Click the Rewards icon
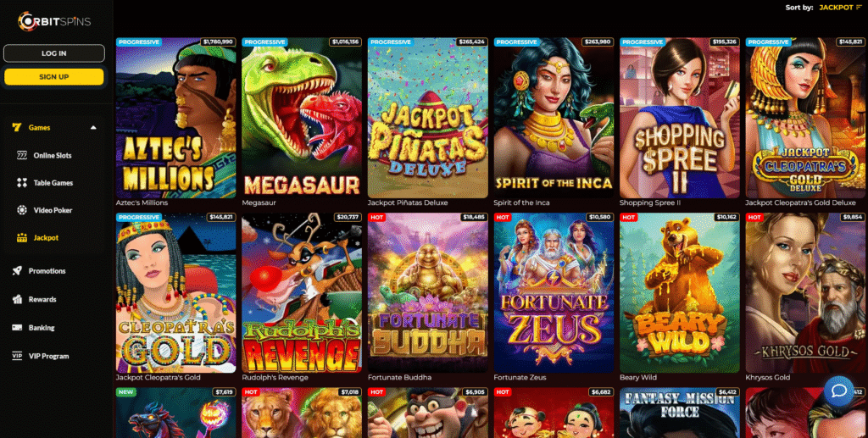 click(17, 299)
